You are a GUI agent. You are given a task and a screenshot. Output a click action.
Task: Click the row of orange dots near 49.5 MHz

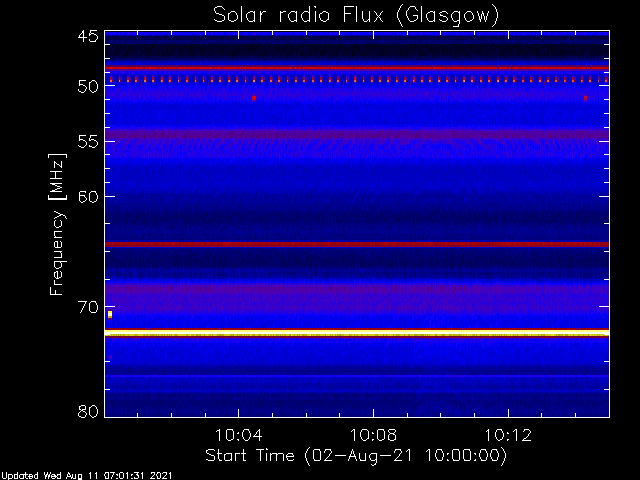pos(357,80)
